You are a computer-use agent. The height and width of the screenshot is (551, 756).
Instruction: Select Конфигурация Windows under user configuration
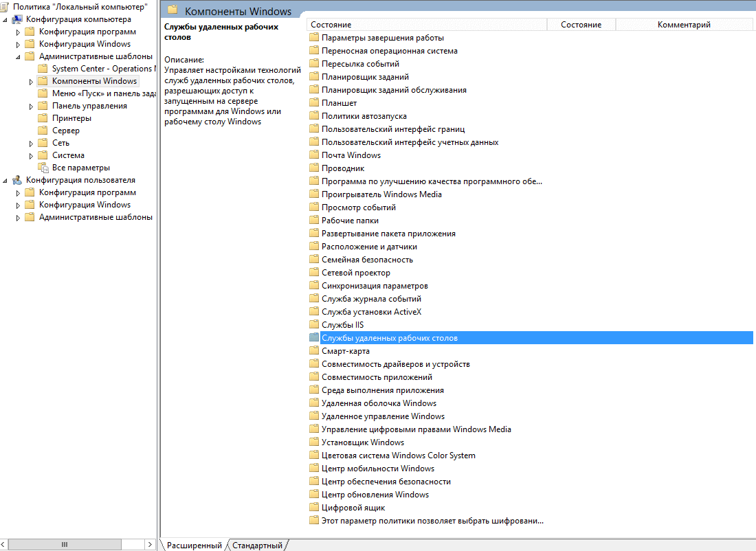85,205
